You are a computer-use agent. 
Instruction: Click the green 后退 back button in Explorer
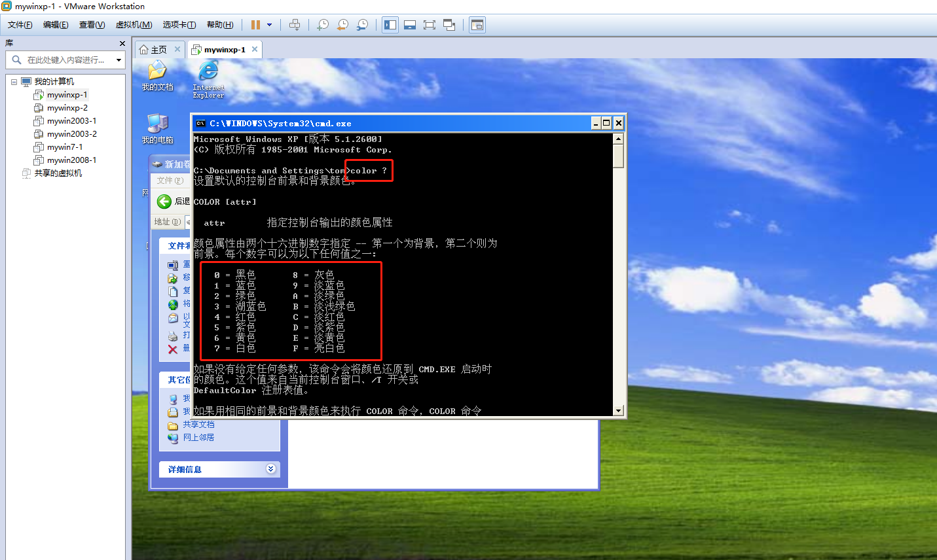(x=164, y=201)
